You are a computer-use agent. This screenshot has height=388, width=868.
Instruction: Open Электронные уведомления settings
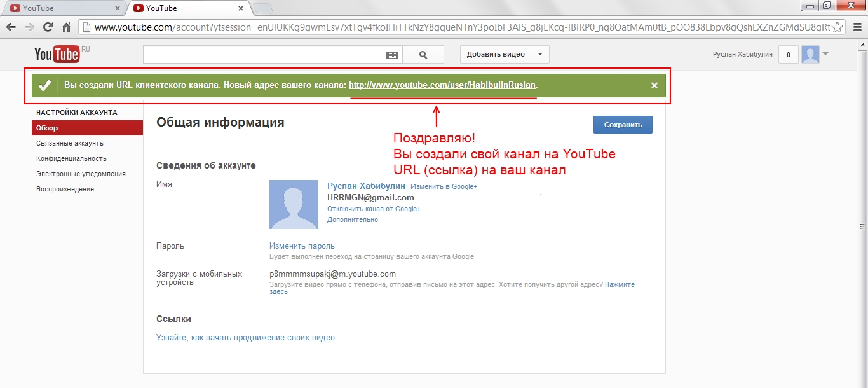tap(81, 174)
